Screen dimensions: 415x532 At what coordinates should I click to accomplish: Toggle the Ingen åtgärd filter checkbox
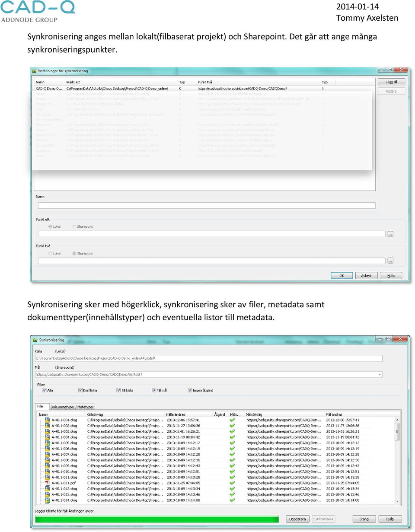click(190, 390)
